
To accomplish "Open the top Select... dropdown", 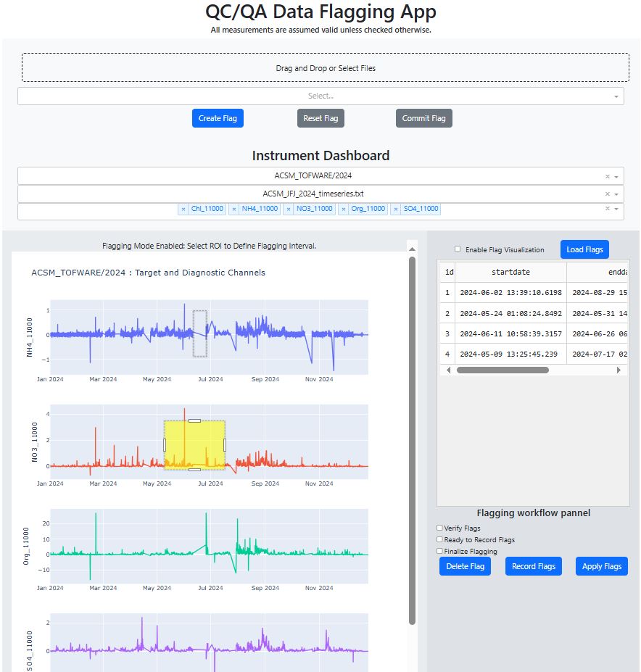I will 320,96.
